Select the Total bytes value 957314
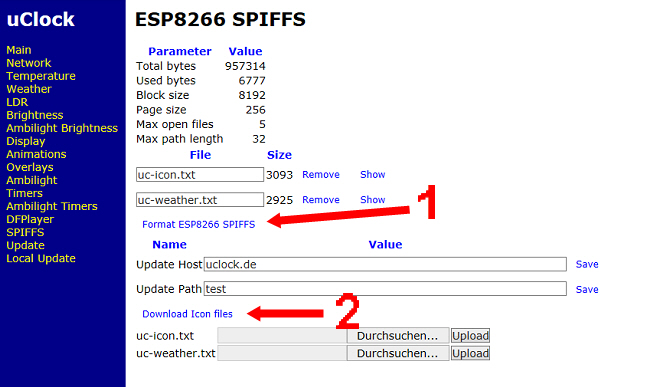 coord(245,66)
